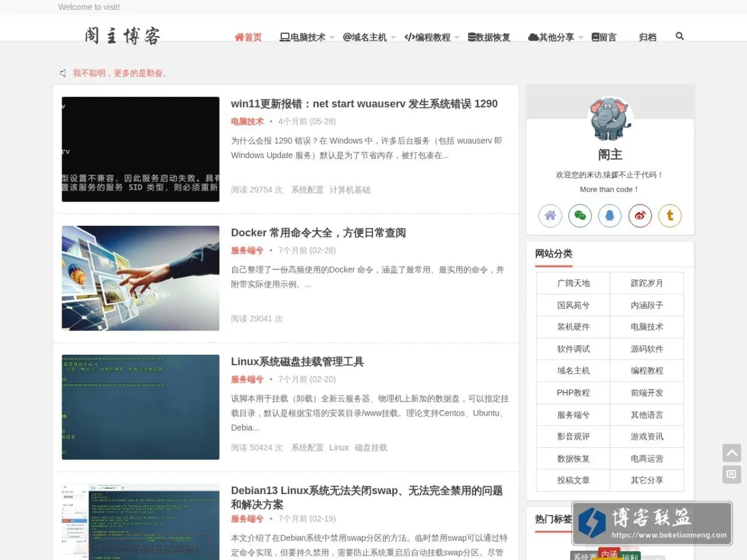This screenshot has height=560, width=747.
Task: Select 国风苑兮 category
Action: [x=573, y=305]
